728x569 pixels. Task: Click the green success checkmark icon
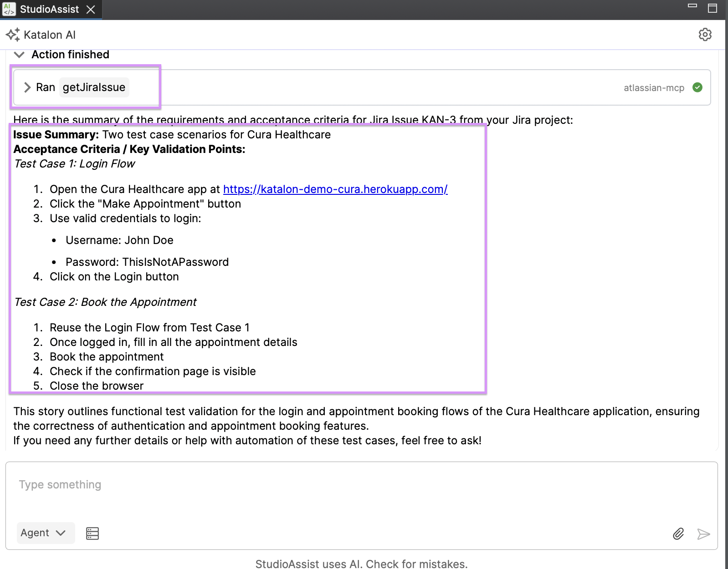(697, 87)
